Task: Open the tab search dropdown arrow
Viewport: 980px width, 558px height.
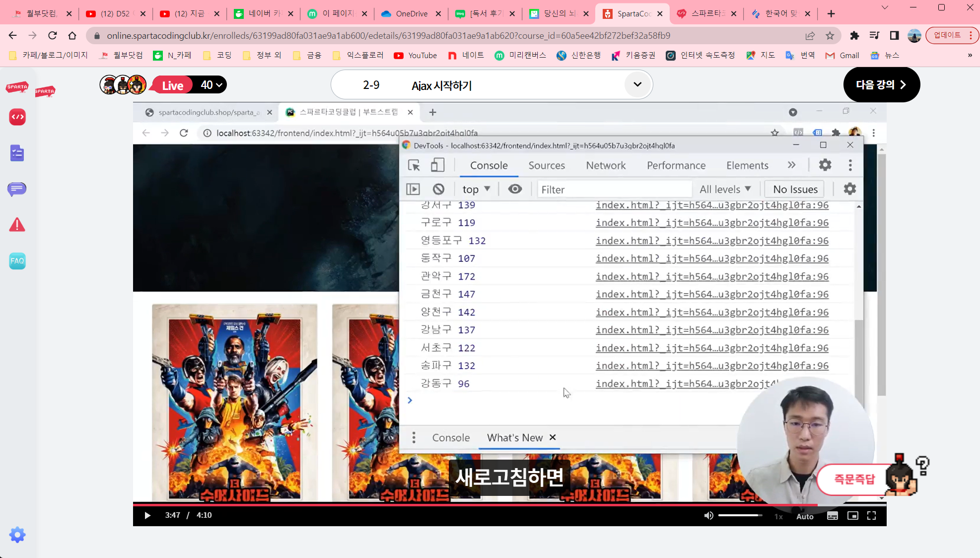Action: [x=885, y=7]
